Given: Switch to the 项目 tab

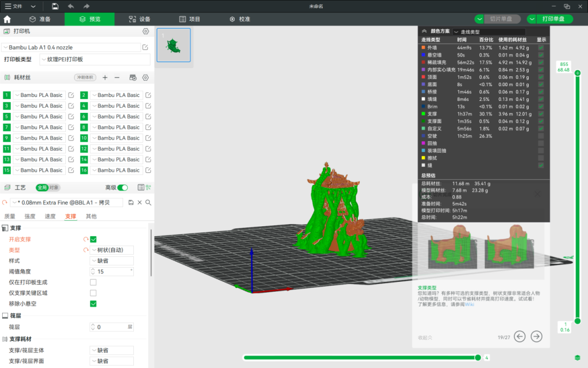Looking at the screenshot, I should click(x=190, y=19).
